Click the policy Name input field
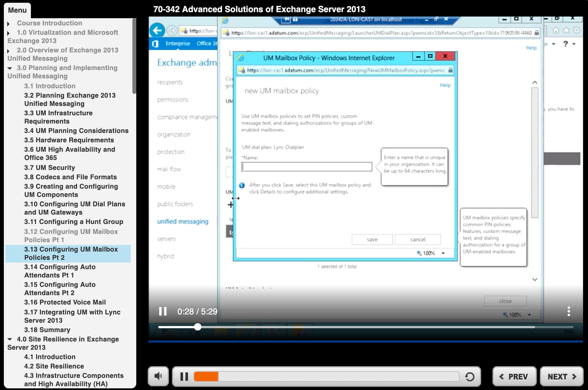This screenshot has height=390, width=588. [306, 167]
